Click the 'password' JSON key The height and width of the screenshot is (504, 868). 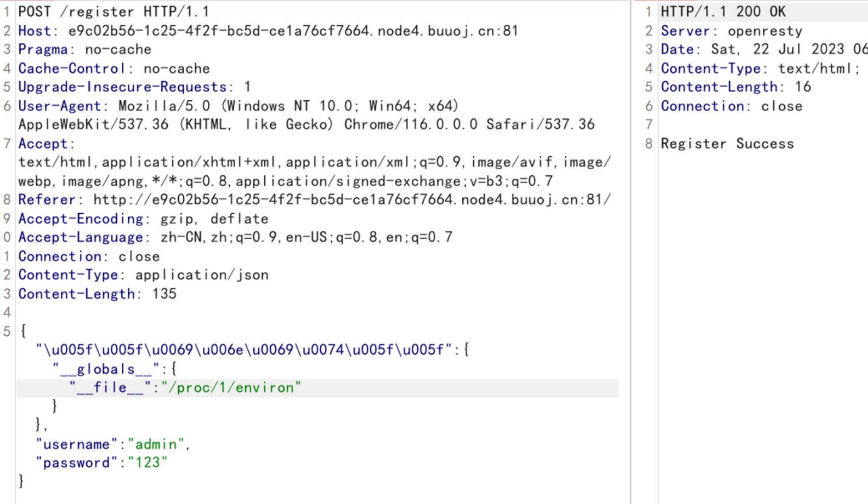[76, 462]
